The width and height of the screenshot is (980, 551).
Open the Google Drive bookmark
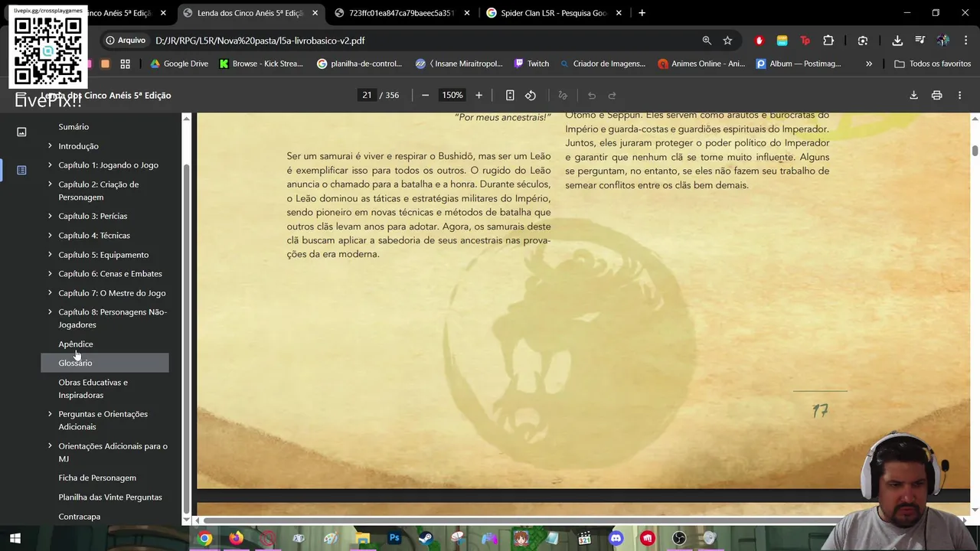click(179, 64)
